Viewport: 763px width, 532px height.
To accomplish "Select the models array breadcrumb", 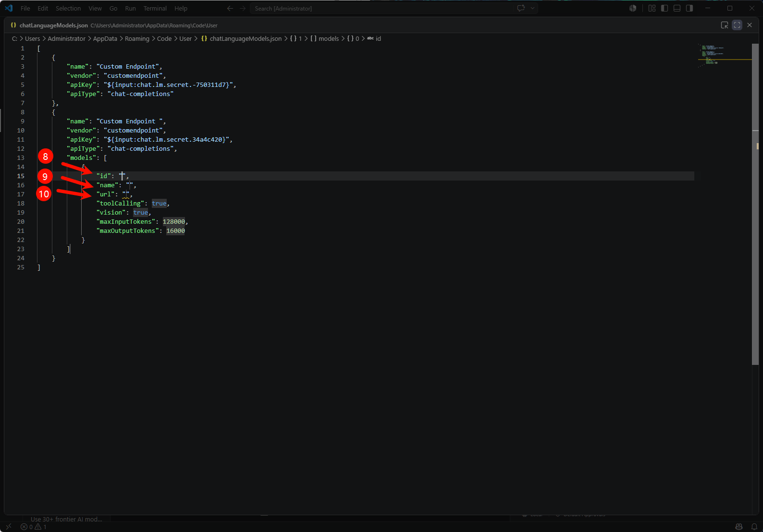I will [x=325, y=38].
